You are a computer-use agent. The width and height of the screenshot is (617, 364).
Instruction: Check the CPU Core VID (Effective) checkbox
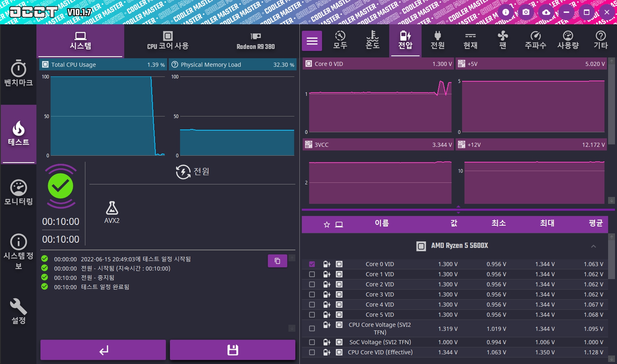[312, 352]
